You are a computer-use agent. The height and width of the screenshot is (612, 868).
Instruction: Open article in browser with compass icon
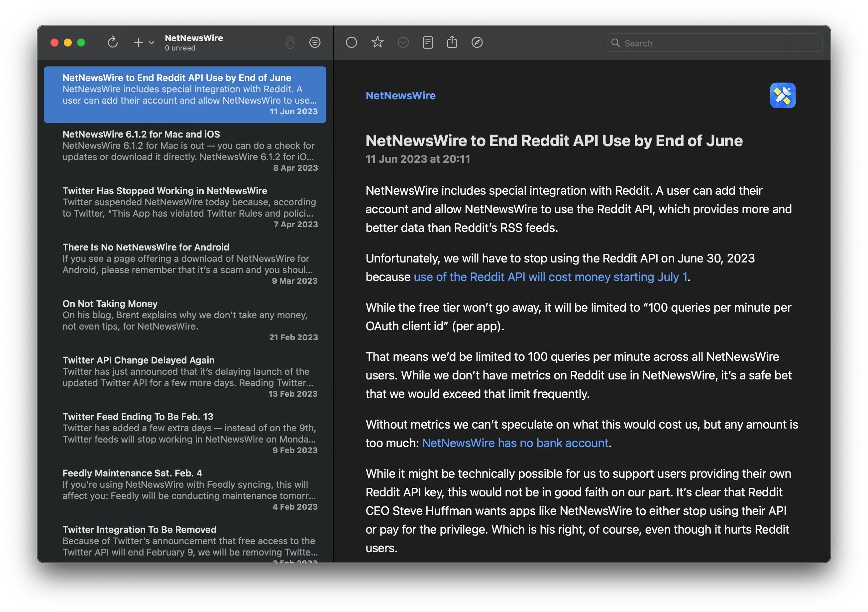477,42
